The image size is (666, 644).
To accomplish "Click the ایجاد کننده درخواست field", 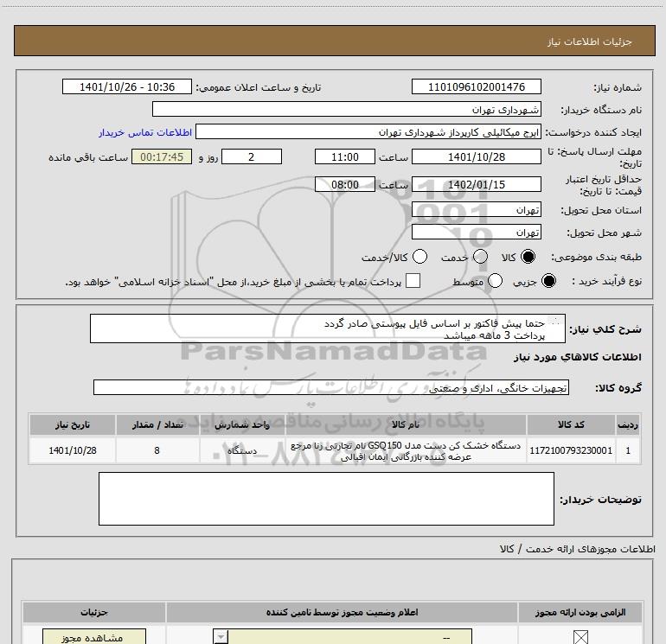I will (368, 132).
